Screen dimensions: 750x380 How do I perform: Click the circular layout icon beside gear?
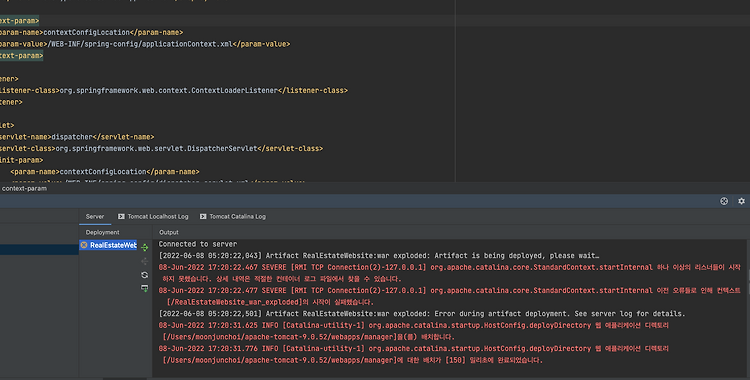point(724,201)
